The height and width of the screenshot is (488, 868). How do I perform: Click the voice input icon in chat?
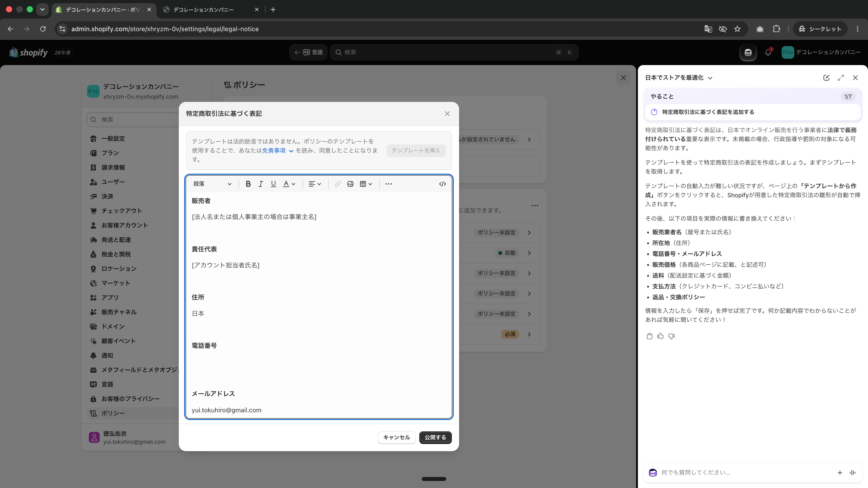852,472
